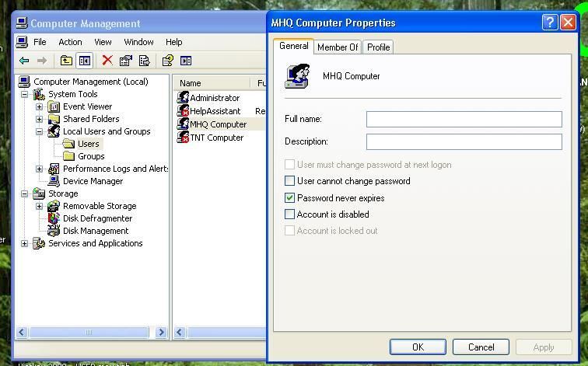
Task: Click the Export List toolbar icon
Action: click(144, 61)
